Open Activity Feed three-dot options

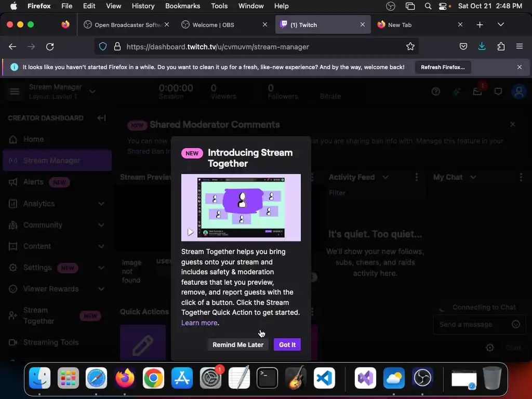click(416, 177)
